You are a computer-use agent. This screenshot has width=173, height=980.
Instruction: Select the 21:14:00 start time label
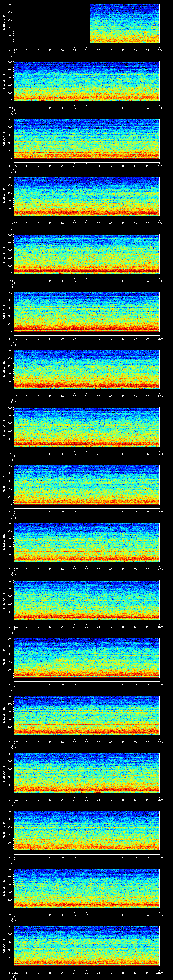(x=13, y=627)
